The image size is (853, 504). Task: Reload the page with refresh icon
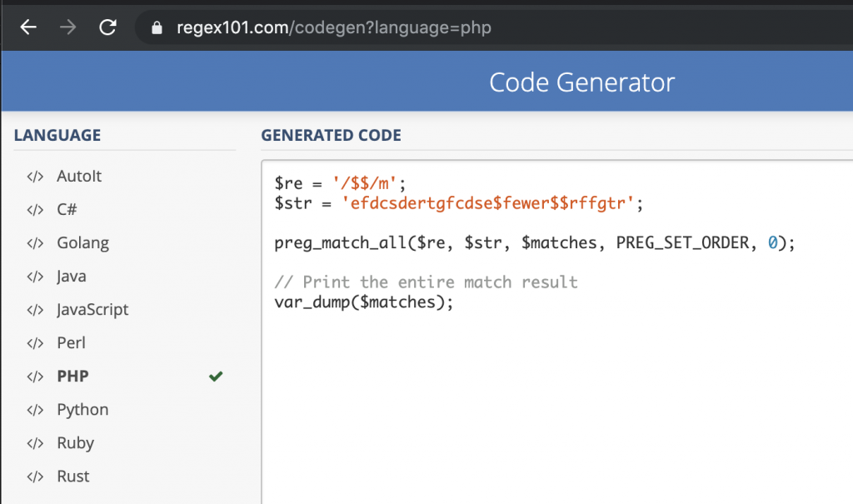click(107, 27)
